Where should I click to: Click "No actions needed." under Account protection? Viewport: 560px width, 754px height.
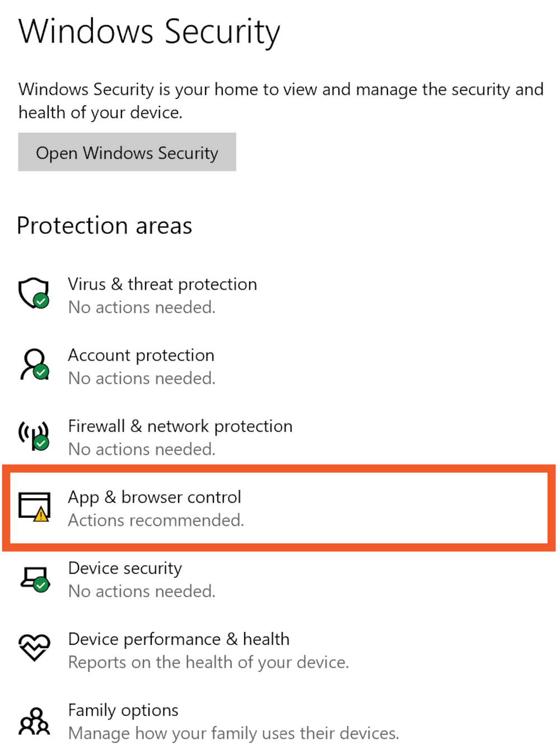point(142,379)
